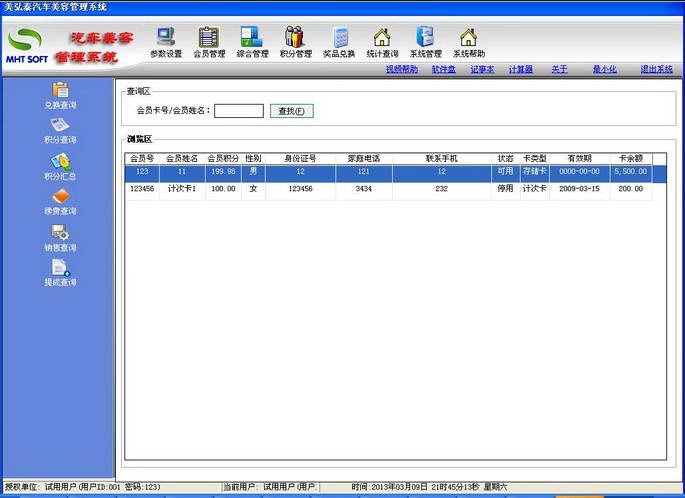
Task: Open the 关于 link
Action: point(559,69)
